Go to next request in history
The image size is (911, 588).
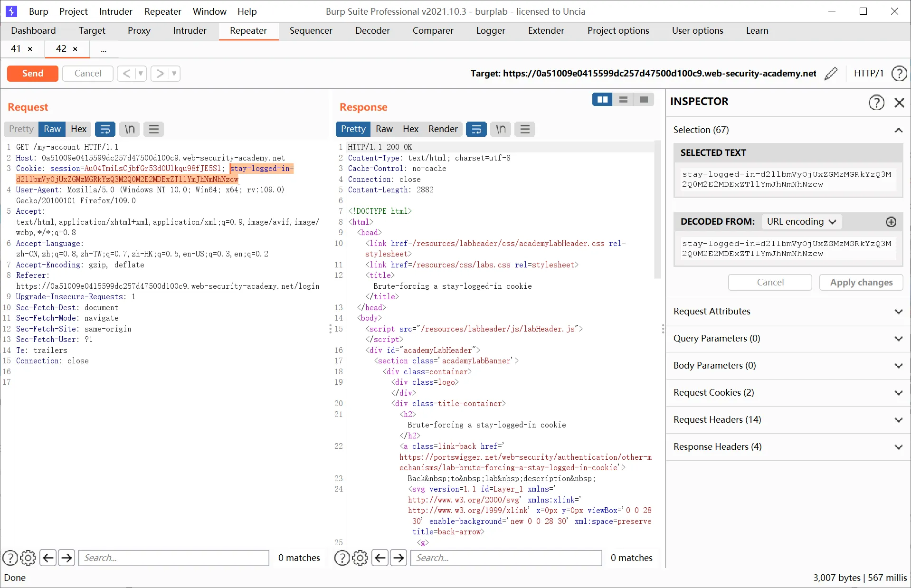click(x=160, y=74)
